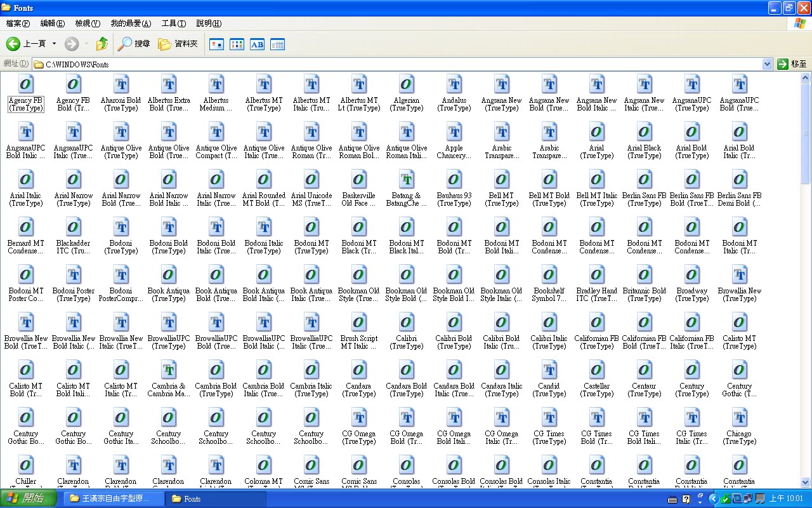Select the Baskerville Old Face font

pos(359,188)
